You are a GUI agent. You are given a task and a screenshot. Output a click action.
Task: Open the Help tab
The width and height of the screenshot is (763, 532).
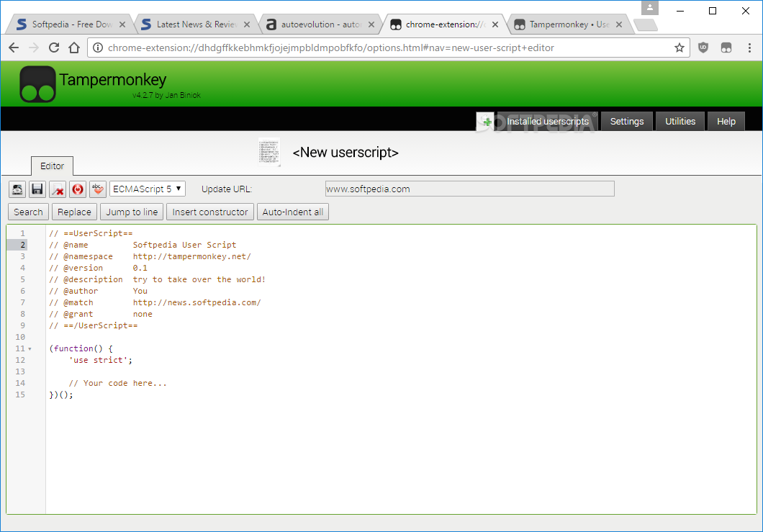pyautogui.click(x=726, y=121)
